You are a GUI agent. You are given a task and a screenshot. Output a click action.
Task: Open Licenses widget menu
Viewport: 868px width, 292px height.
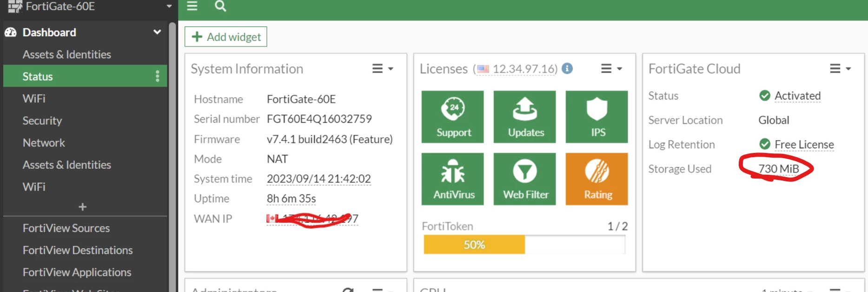tap(611, 69)
